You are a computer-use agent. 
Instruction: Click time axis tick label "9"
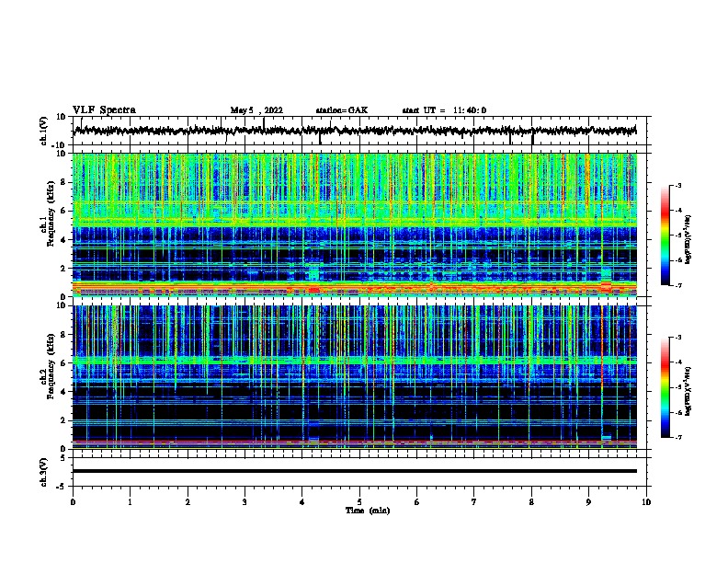pos(588,502)
